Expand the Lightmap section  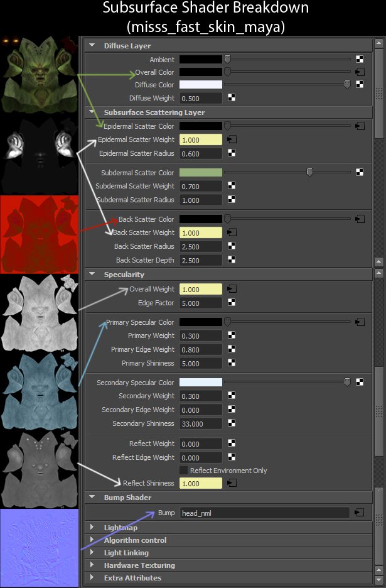[x=92, y=527]
